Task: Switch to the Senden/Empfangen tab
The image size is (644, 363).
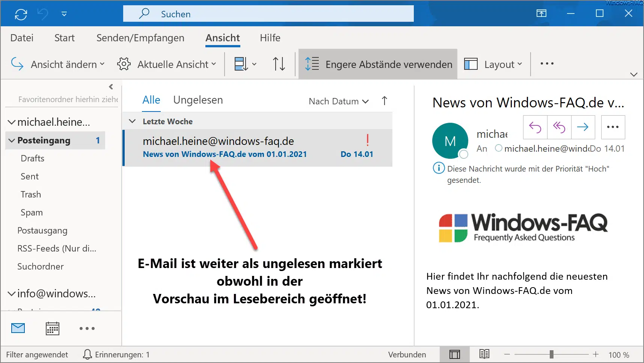Action: (140, 38)
